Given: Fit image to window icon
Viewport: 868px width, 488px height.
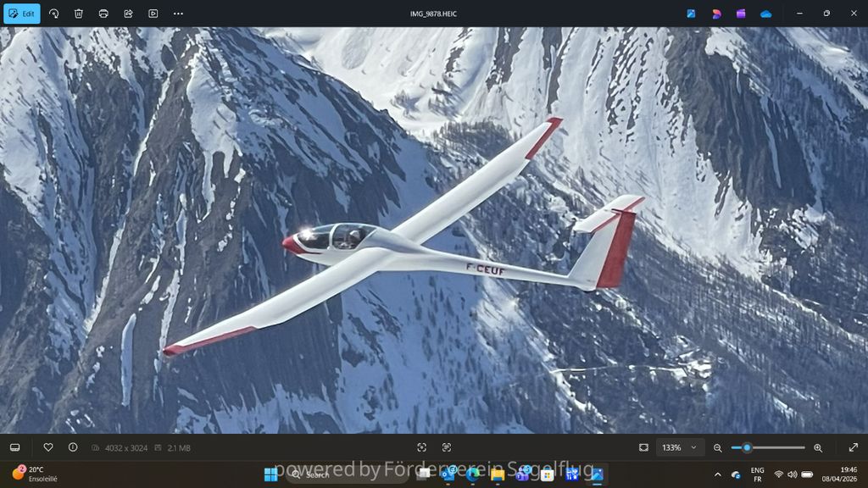Looking at the screenshot, I should [643, 447].
